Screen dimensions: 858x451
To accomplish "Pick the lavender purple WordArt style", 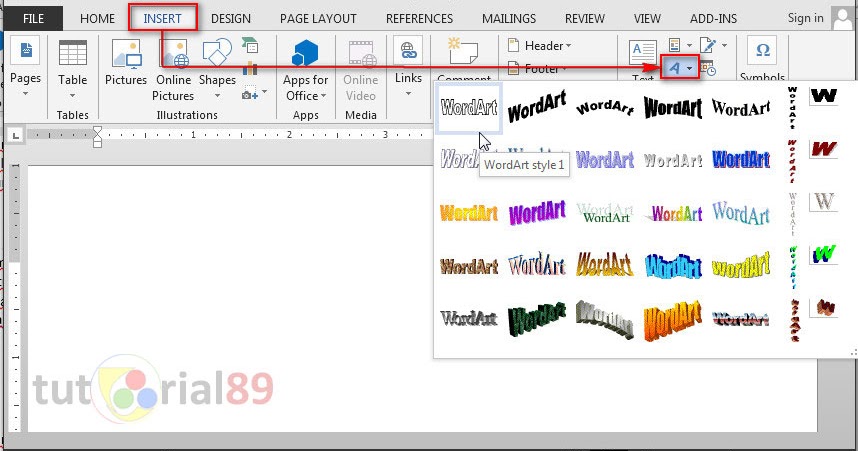I will coord(605,160).
